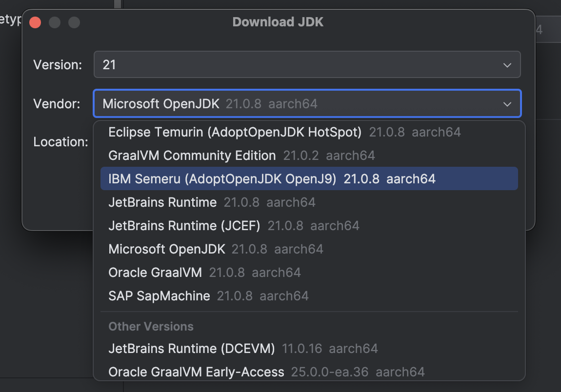The height and width of the screenshot is (392, 561).
Task: Pick Oracle GraalVM 21.0.8 option
Action: click(x=309, y=273)
